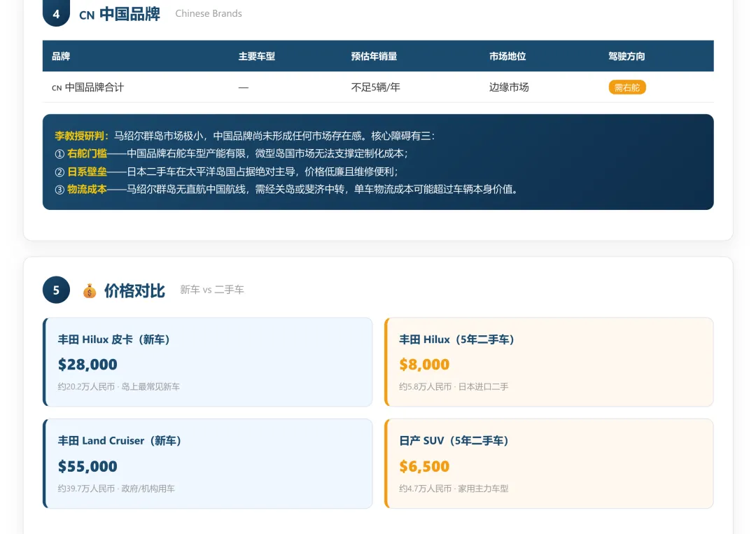Select the 不足5辆/年 cell
The image size is (756, 534).
(376, 87)
